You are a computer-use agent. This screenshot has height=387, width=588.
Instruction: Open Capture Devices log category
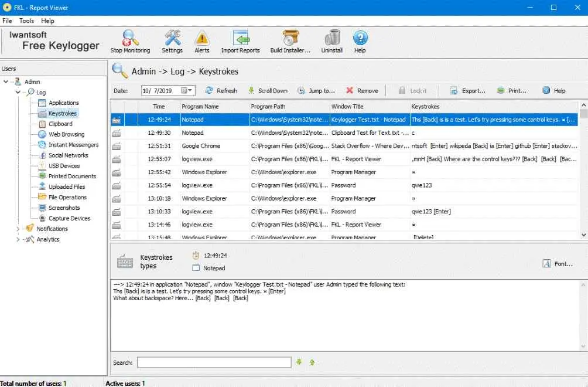(x=69, y=218)
